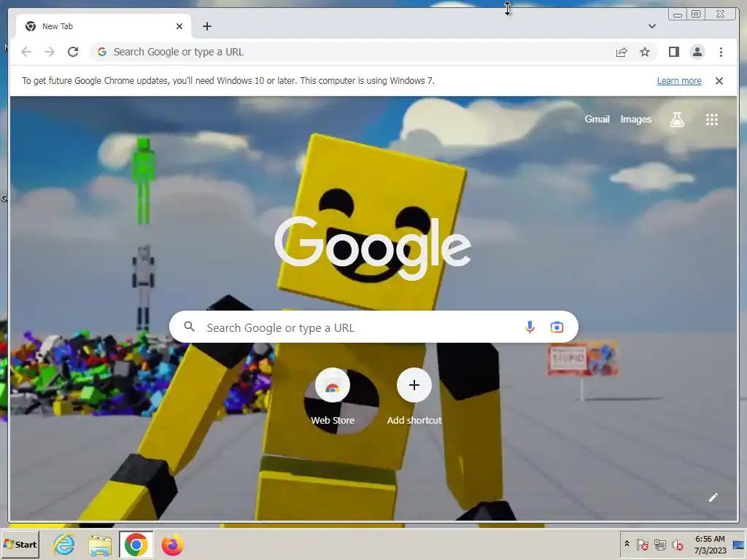Open the Google apps grid
Image resolution: width=747 pixels, height=560 pixels.
(x=712, y=120)
